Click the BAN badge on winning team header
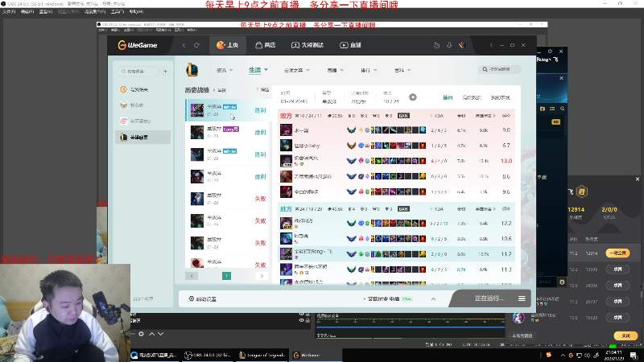This screenshot has width=644, height=362. (403, 209)
